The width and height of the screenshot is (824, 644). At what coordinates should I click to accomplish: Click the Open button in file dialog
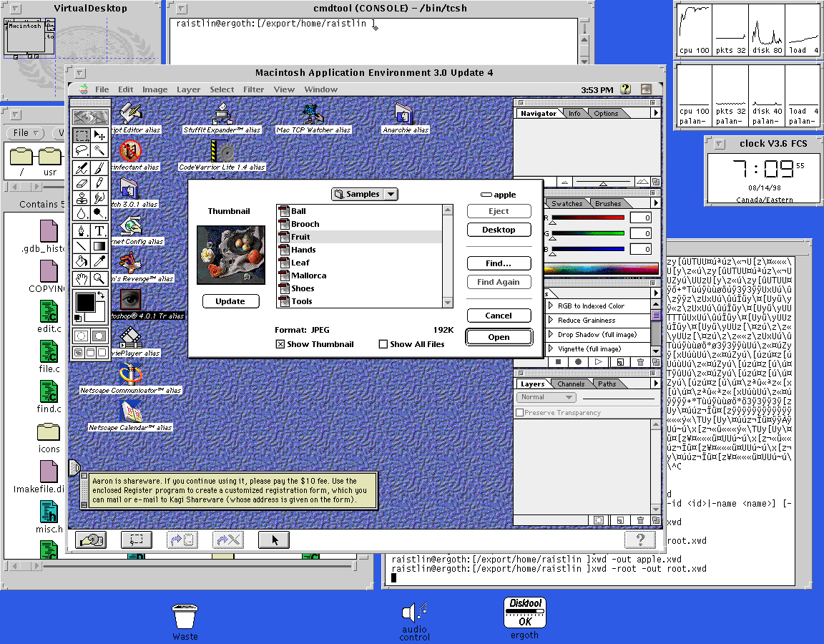tap(499, 337)
